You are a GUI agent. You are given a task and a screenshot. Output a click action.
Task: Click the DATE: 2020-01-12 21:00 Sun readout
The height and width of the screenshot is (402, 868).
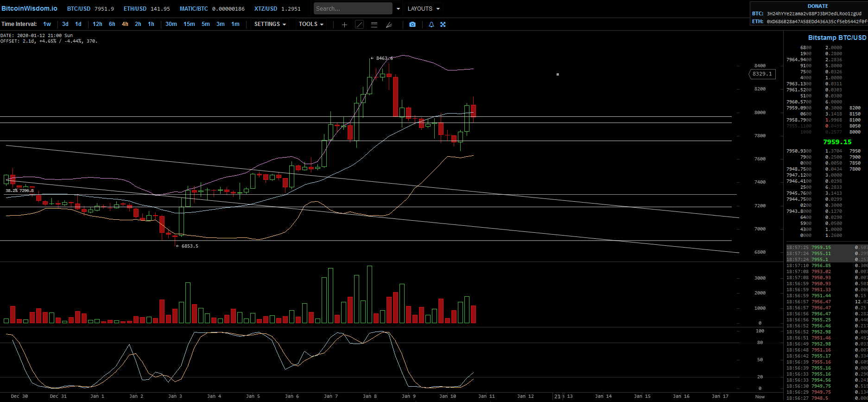[x=37, y=35]
